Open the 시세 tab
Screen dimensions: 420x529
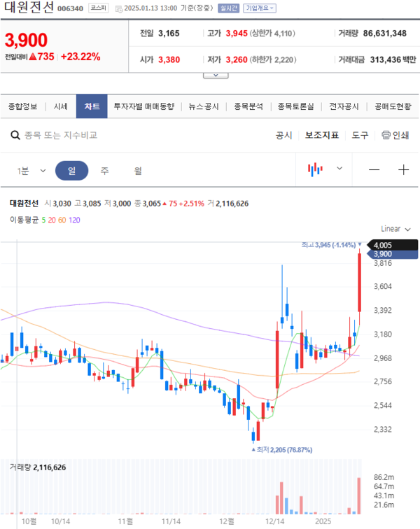tap(61, 106)
